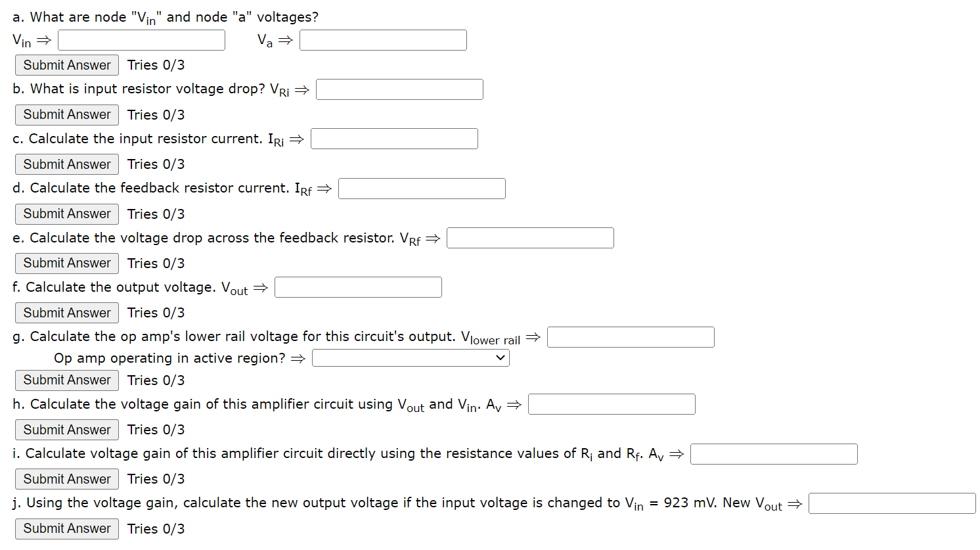980x550 pixels.
Task: Click Submit Answer for part a
Action: 66,64
